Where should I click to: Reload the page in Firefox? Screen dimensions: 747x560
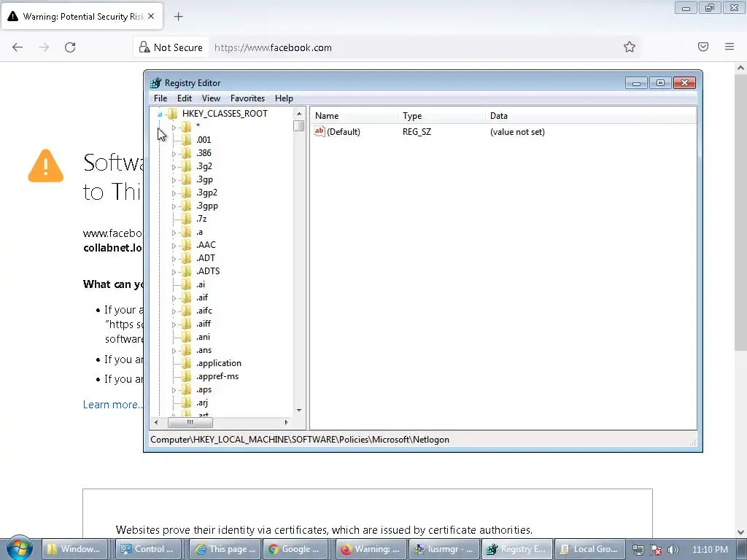pos(70,47)
